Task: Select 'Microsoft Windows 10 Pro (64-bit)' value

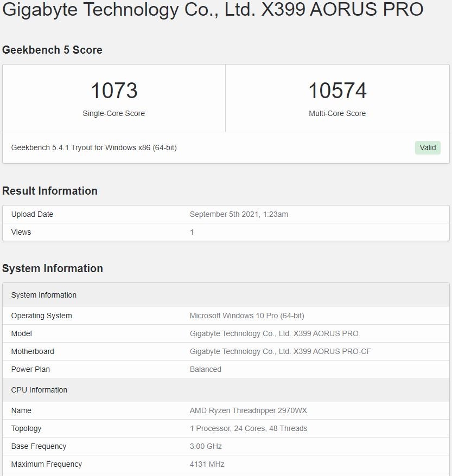Action: click(247, 316)
